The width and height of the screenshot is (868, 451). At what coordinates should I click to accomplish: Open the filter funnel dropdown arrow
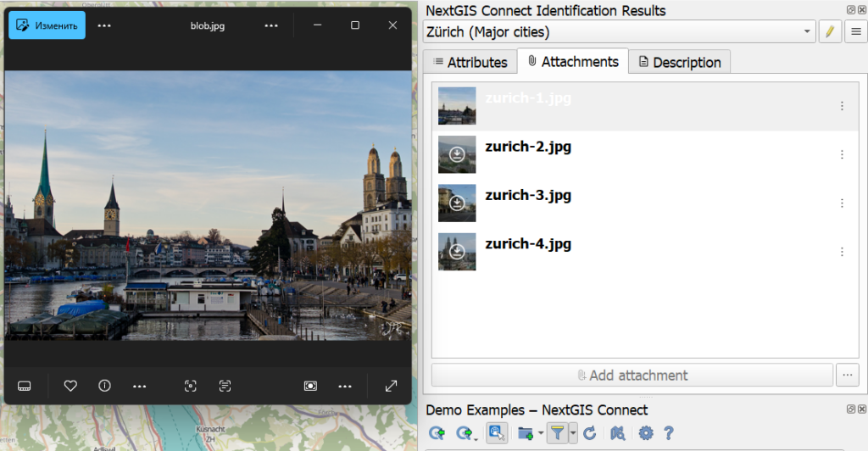tap(573, 432)
